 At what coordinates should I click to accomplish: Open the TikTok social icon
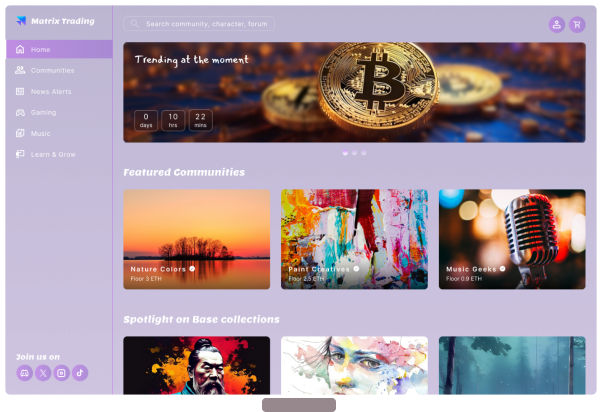click(80, 373)
